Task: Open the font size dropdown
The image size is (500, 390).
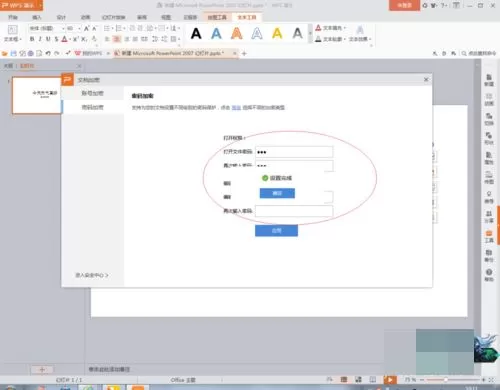Action: click(x=79, y=28)
